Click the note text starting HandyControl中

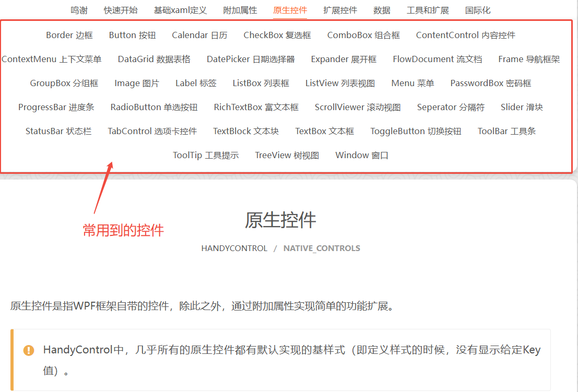[x=291, y=360]
